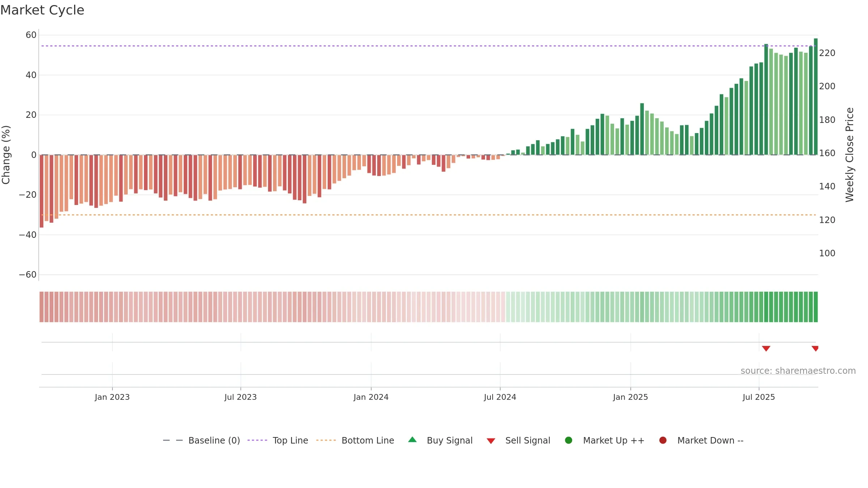Click the Jul 2024 x-axis label

(500, 397)
